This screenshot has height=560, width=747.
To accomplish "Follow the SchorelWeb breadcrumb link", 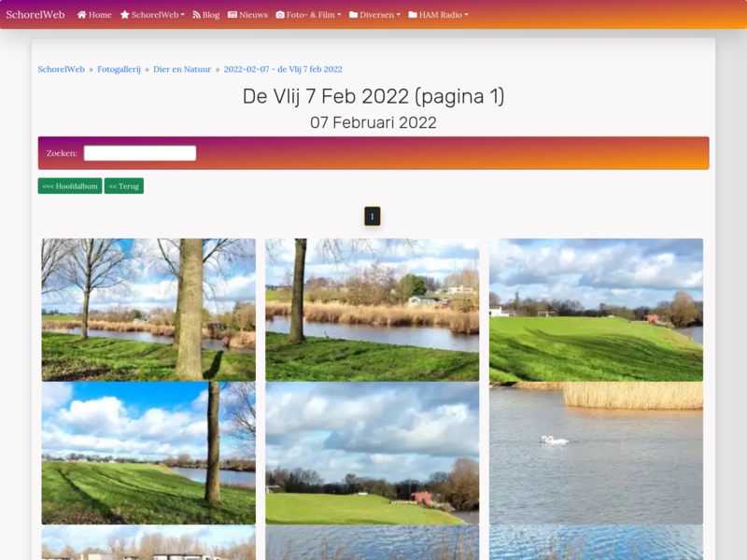I will click(61, 69).
